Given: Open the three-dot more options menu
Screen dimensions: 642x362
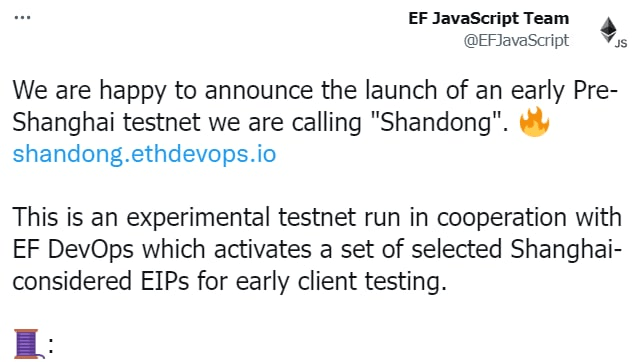Looking at the screenshot, I should (x=22, y=18).
